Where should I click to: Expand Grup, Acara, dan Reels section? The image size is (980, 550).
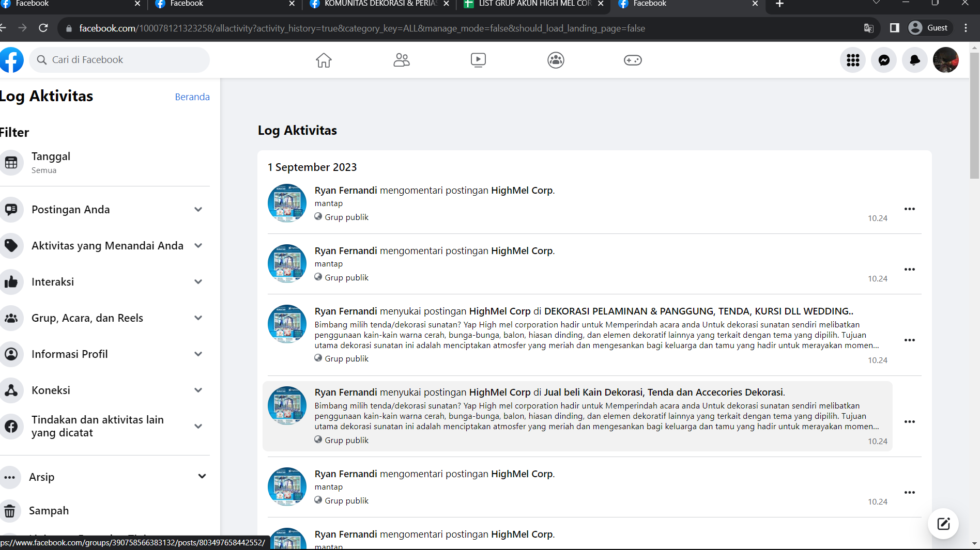(198, 318)
